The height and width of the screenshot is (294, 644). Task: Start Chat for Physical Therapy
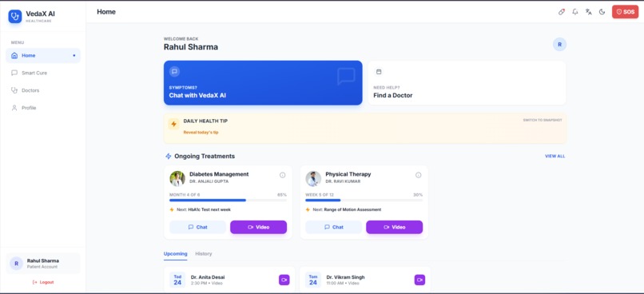(333, 227)
